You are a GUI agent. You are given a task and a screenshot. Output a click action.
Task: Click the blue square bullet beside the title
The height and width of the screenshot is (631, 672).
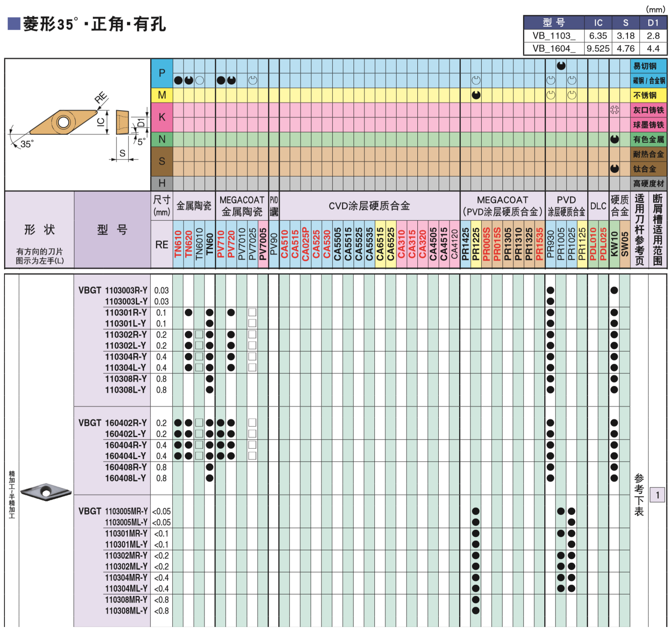(14, 24)
